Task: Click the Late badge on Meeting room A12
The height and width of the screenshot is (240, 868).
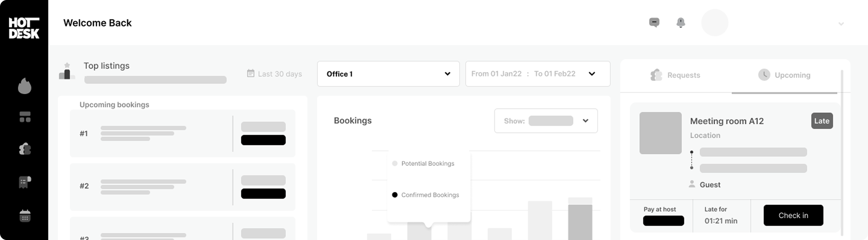Action: click(822, 121)
